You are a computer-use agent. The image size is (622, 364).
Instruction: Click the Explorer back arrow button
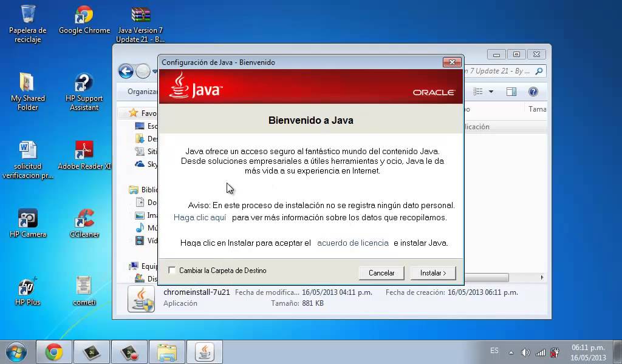126,72
